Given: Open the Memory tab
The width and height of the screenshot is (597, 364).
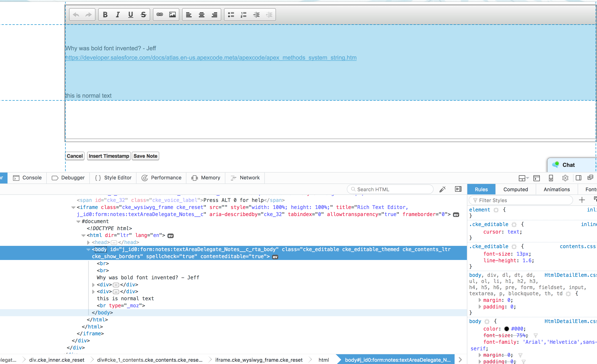Looking at the screenshot, I should click(x=206, y=178).
